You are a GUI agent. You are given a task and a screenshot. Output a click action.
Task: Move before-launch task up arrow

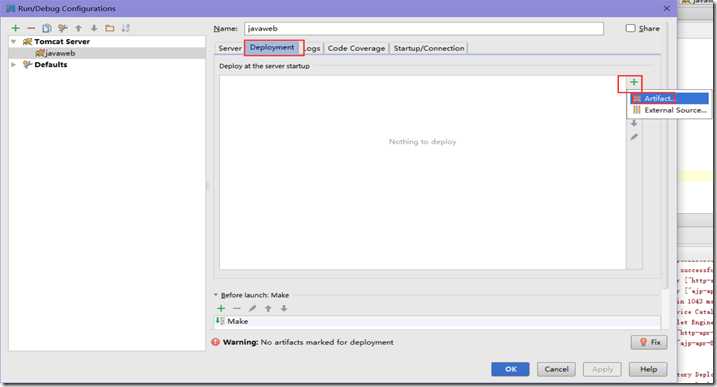pos(268,308)
